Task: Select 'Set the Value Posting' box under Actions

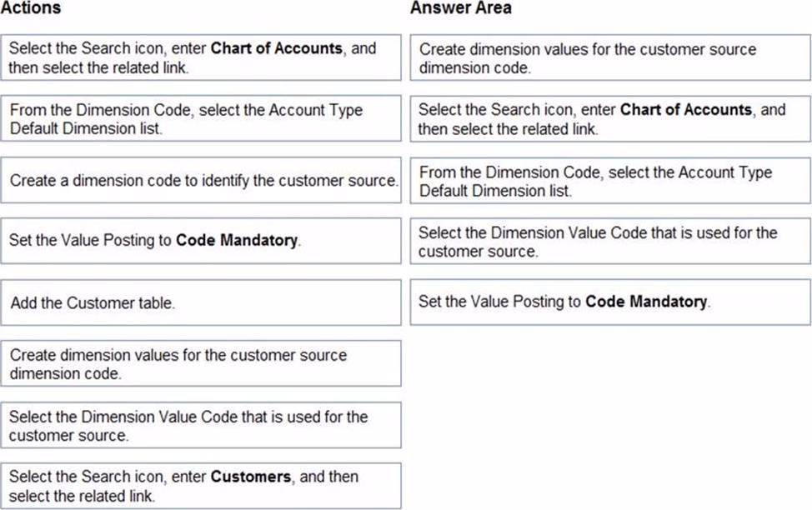Action: [201, 241]
